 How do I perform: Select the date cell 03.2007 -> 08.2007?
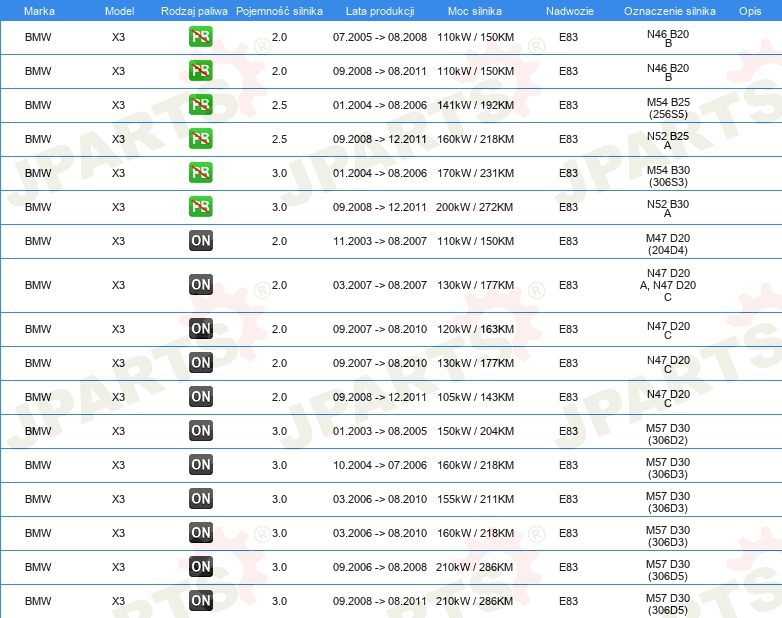[x=380, y=285]
